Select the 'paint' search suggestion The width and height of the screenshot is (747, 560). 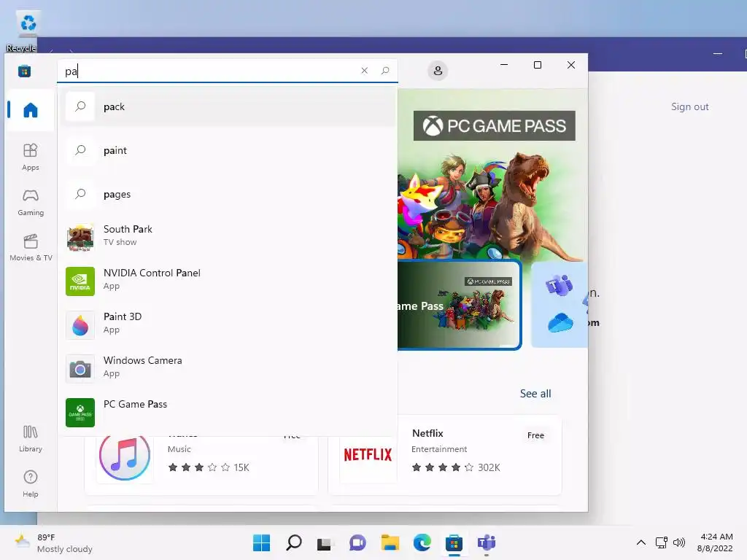[x=228, y=150]
